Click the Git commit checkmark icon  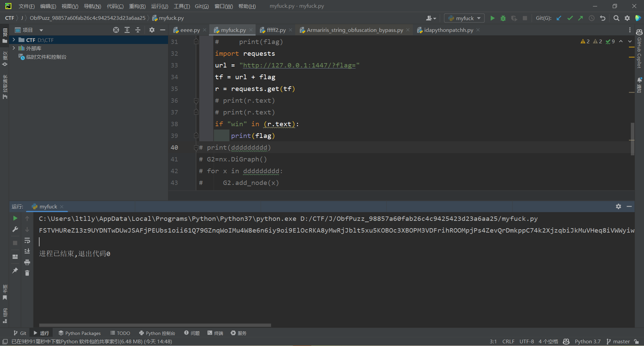tap(570, 18)
